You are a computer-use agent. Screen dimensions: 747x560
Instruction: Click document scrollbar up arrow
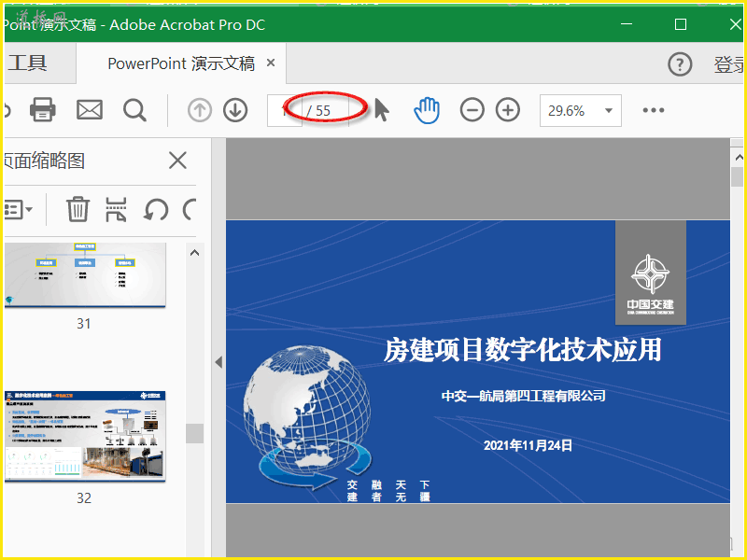[x=739, y=157]
